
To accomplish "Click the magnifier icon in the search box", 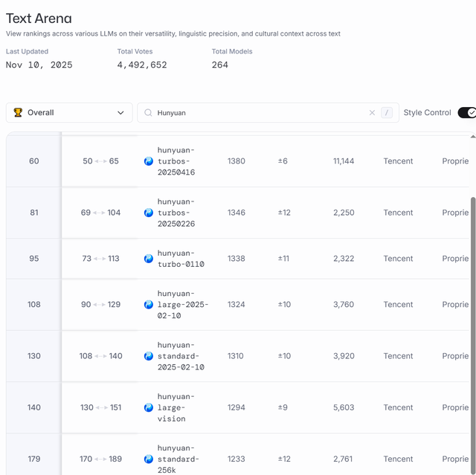I will coord(148,113).
